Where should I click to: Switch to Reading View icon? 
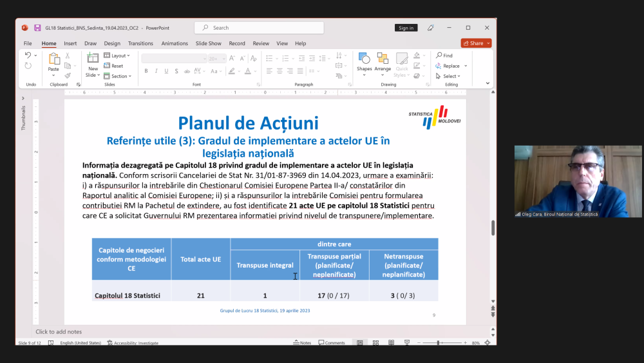(x=391, y=342)
